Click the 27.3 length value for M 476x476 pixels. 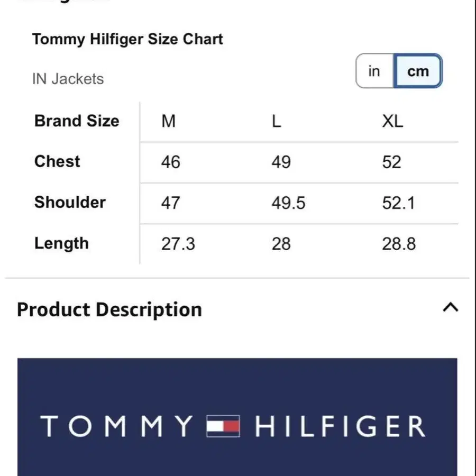(178, 244)
